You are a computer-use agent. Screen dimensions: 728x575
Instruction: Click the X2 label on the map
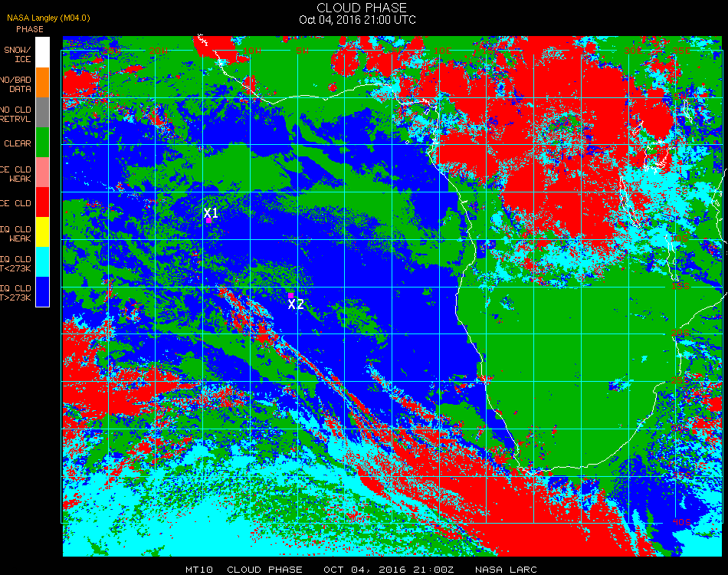(x=296, y=304)
